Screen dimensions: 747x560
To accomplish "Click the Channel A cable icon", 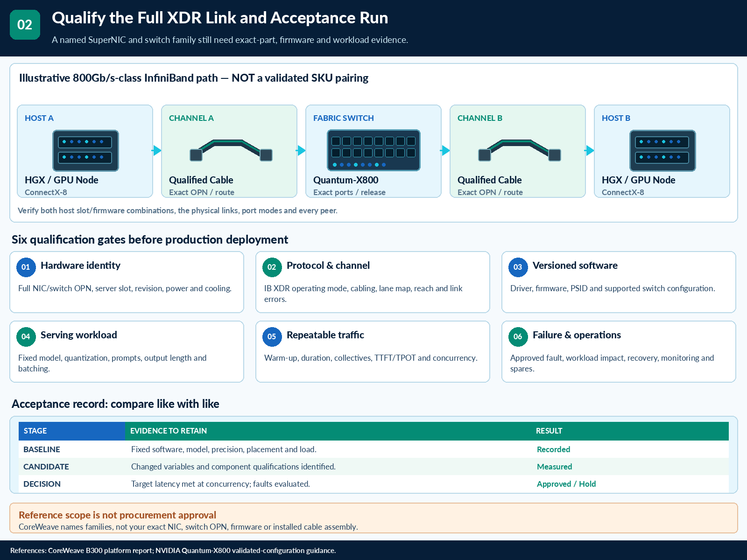I will click(231, 150).
